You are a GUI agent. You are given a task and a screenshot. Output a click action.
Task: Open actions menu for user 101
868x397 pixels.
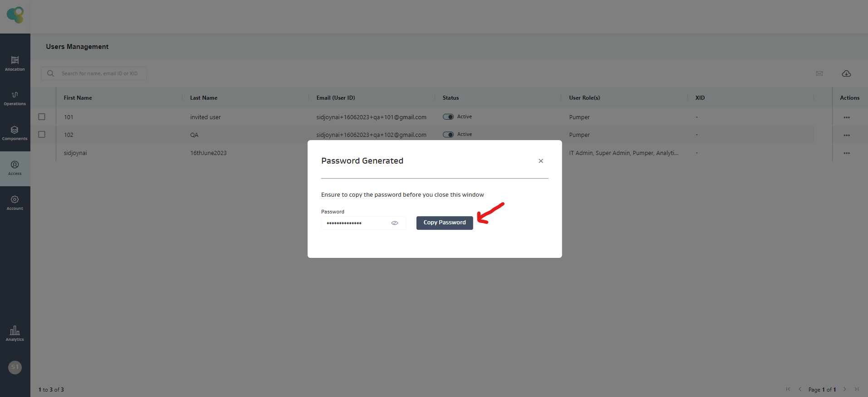(846, 117)
